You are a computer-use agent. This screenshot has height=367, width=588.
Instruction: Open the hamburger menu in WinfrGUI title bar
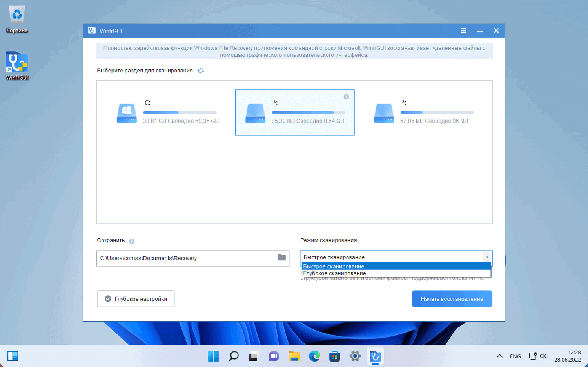[x=463, y=31]
